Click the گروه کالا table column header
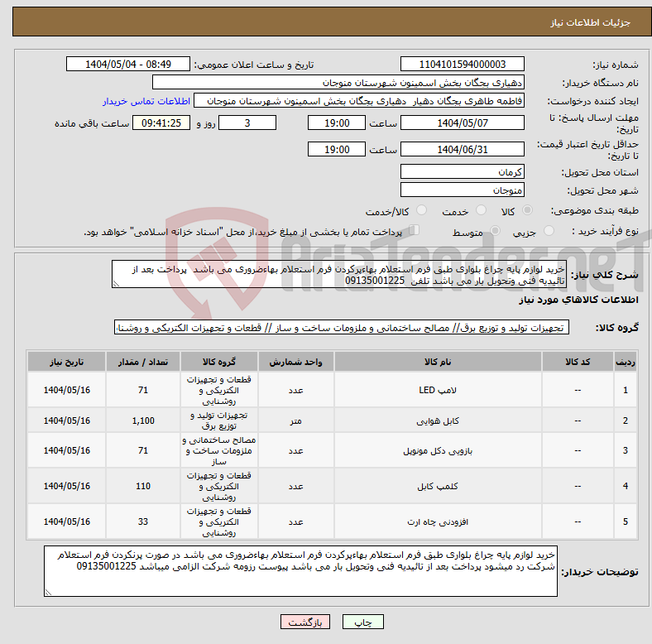 pos(219,362)
